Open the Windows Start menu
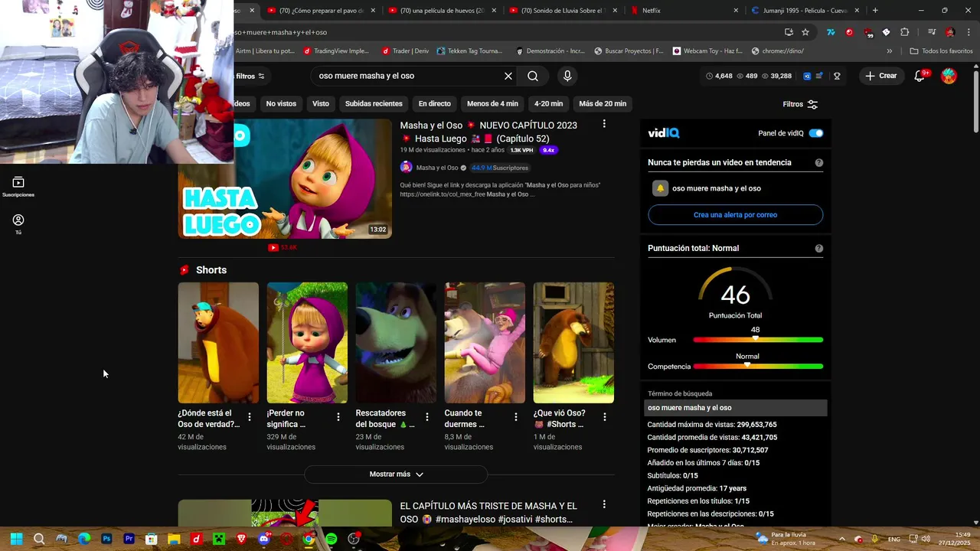 coord(16,539)
